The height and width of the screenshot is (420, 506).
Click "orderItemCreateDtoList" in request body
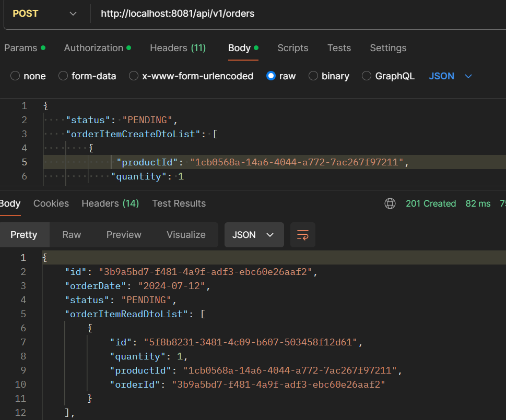point(133,134)
